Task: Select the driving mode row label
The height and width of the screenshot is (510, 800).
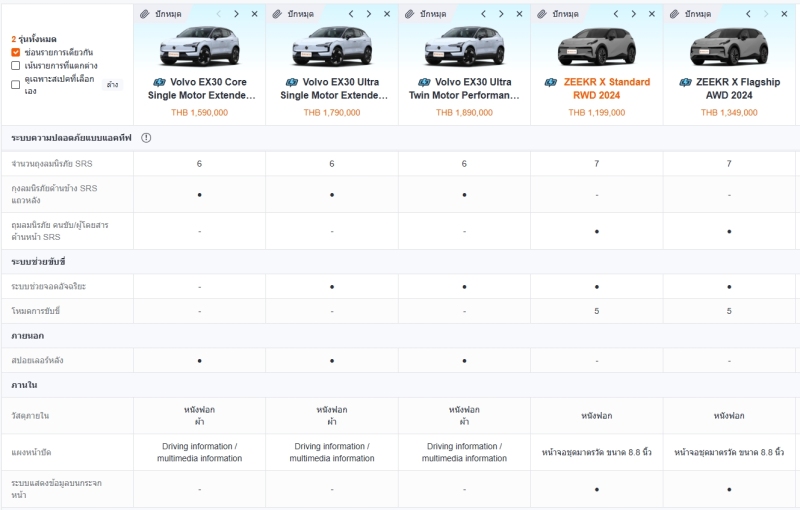Action: [x=36, y=311]
